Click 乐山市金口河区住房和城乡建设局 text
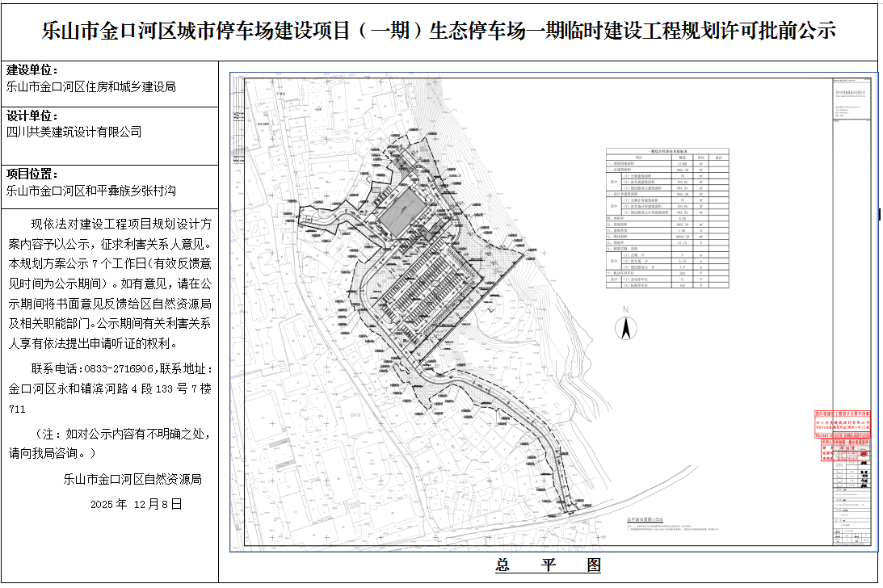 coord(90,86)
